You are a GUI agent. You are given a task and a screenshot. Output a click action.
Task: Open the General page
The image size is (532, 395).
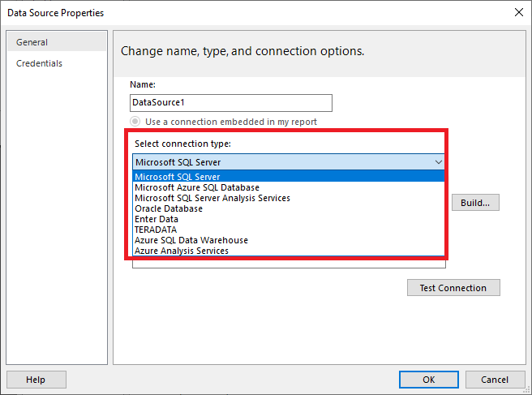coord(57,42)
